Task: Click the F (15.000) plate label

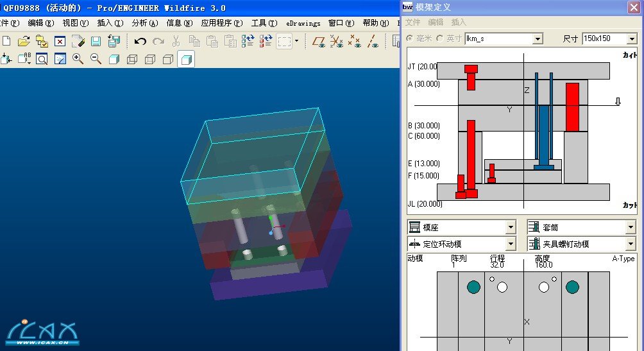Action: click(x=423, y=176)
